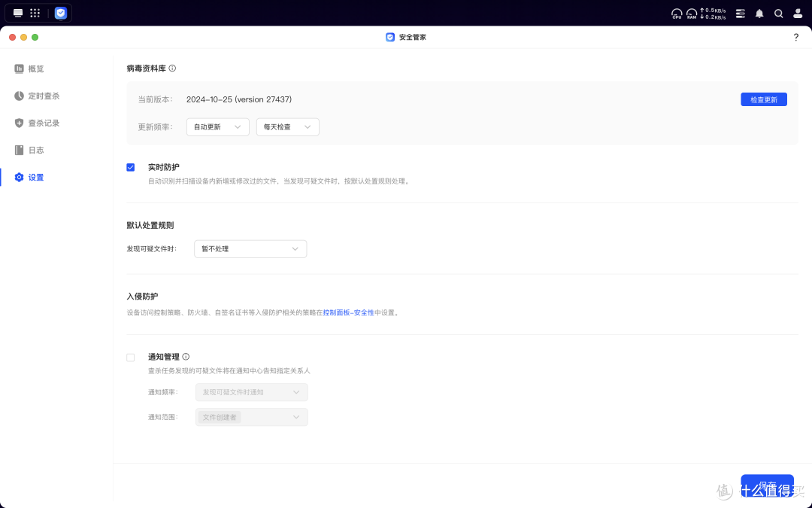Click 入侵防护 section heading
This screenshot has width=812, height=508.
[142, 297]
